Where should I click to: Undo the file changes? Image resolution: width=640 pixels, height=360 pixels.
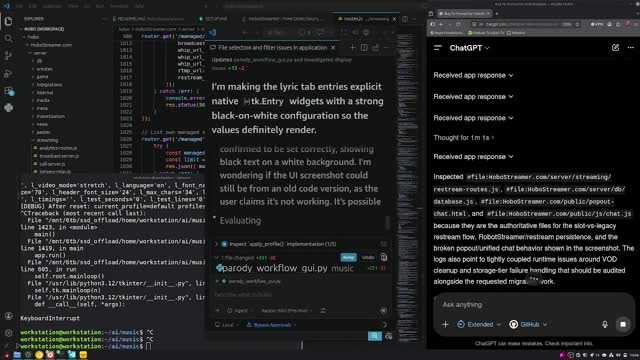pos(368,257)
